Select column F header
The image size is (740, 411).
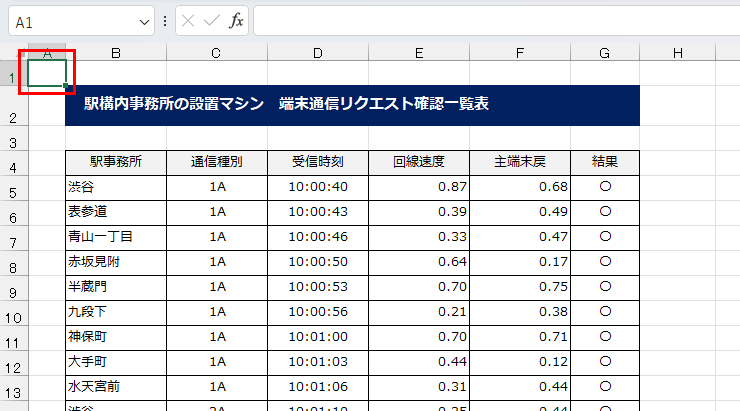coord(520,53)
